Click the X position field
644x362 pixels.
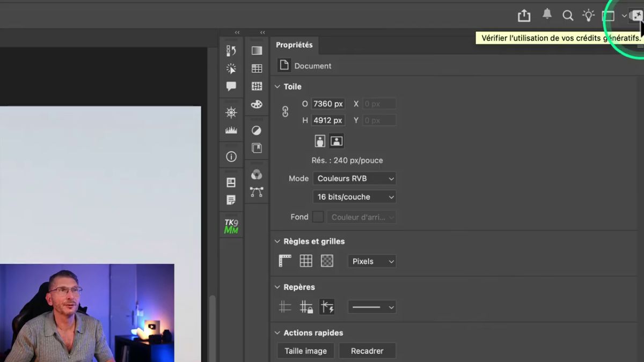coord(379,104)
